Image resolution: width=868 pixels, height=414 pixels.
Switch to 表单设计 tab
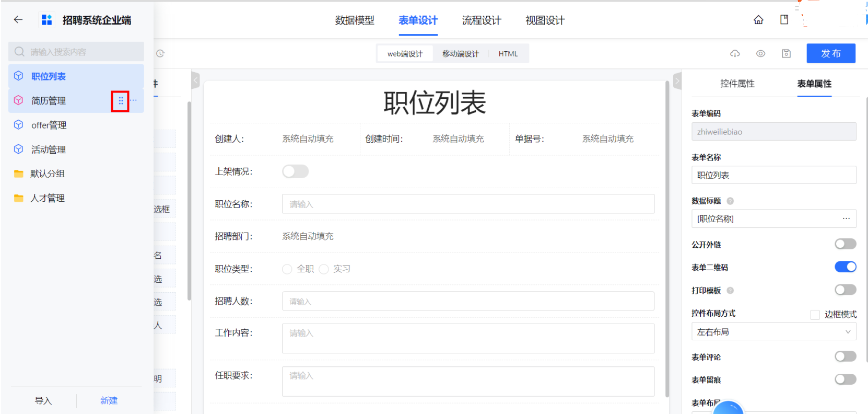418,20
